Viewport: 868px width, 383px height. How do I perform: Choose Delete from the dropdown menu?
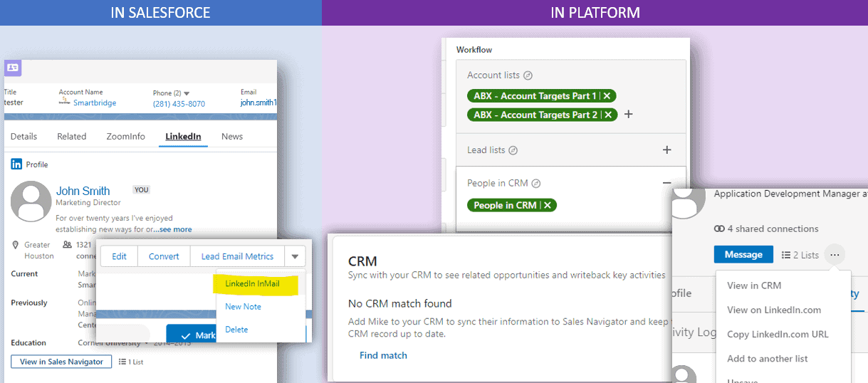pyautogui.click(x=236, y=330)
